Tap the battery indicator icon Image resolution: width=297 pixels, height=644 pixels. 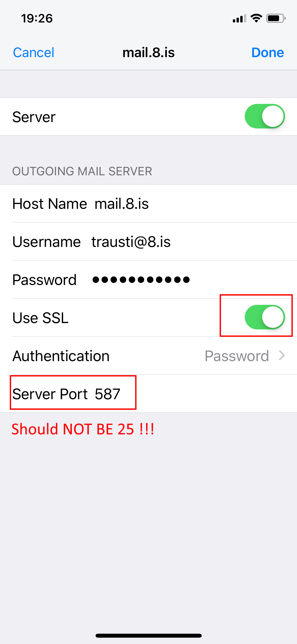276,18
